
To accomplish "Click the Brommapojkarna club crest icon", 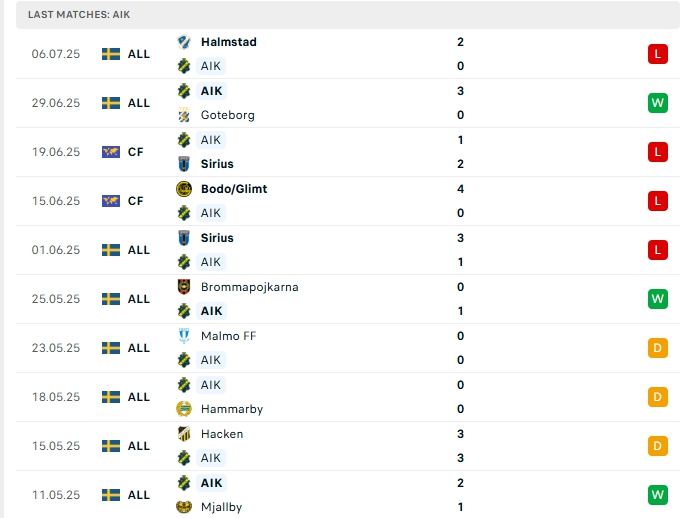I will pos(184,287).
